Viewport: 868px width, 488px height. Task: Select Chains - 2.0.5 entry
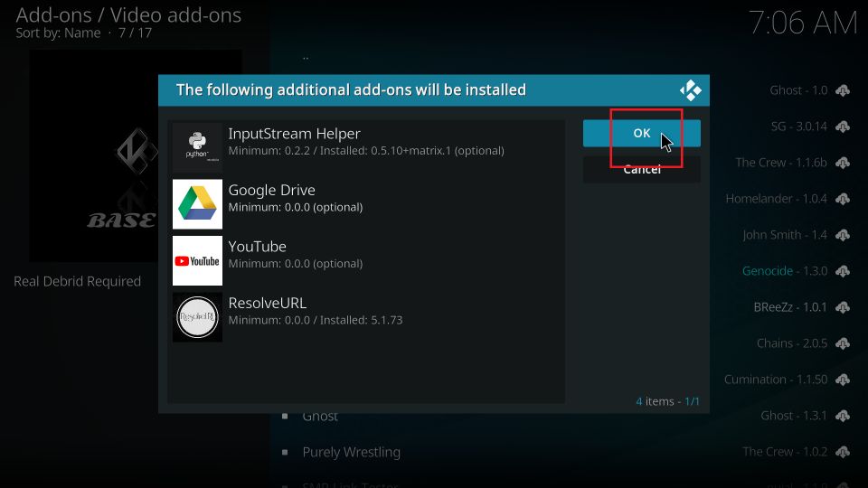[x=792, y=343]
